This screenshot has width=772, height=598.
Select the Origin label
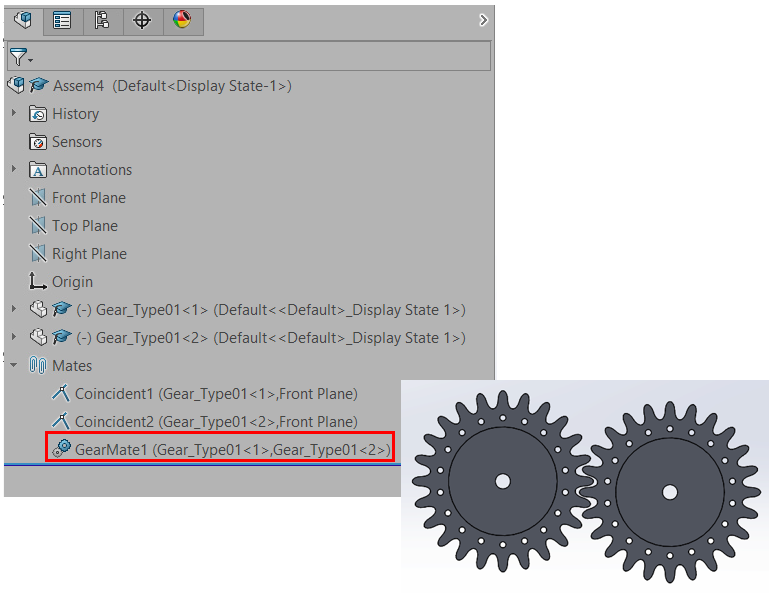coord(72,282)
